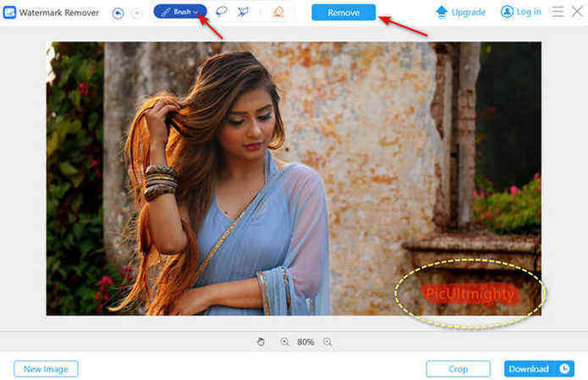Click the Download button
Viewport: 588px width, 380px height.
pos(529,369)
